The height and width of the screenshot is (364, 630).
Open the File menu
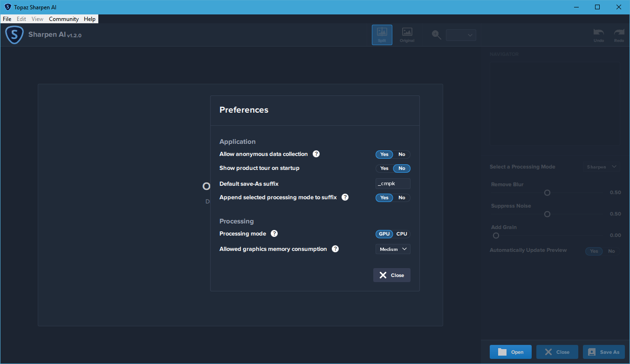click(x=7, y=19)
